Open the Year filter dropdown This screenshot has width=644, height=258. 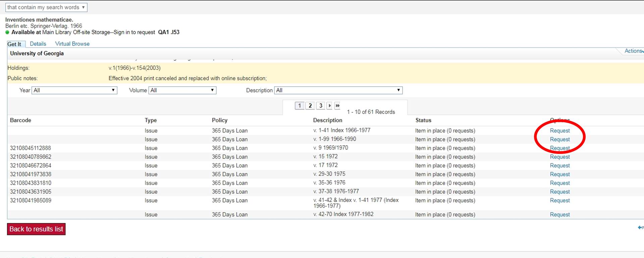(x=74, y=90)
